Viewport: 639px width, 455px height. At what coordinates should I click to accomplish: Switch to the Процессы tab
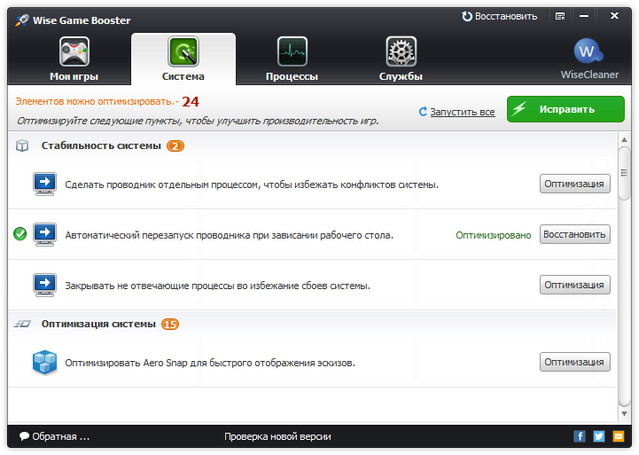coord(292,59)
